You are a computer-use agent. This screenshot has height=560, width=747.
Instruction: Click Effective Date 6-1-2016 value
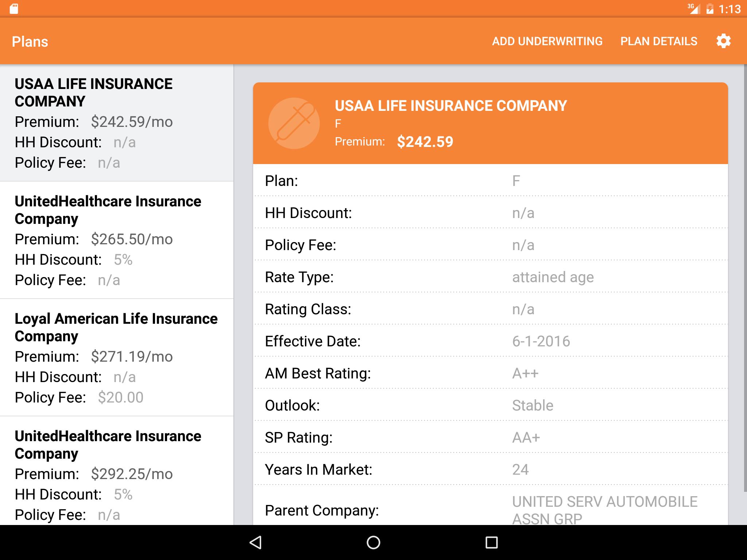coord(541,341)
